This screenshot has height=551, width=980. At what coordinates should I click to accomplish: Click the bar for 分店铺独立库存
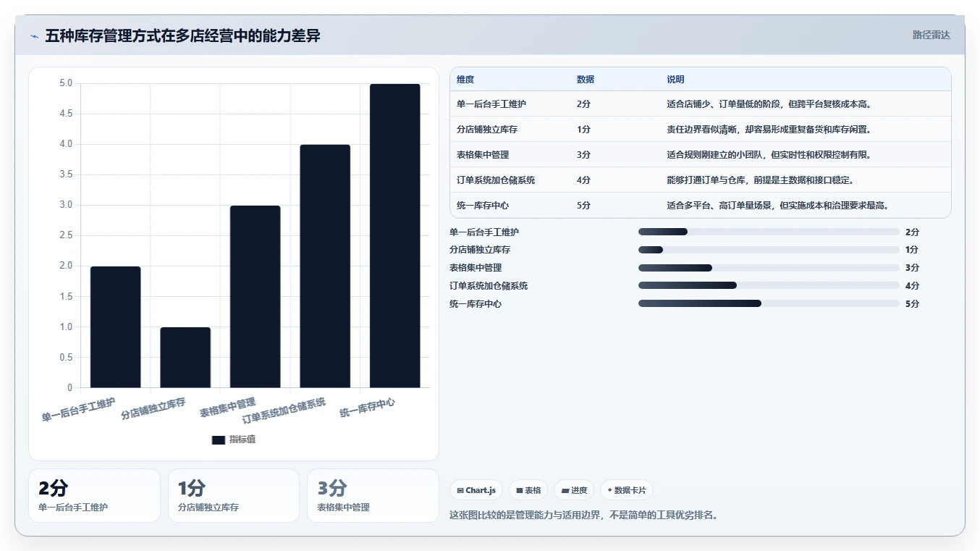(x=185, y=357)
